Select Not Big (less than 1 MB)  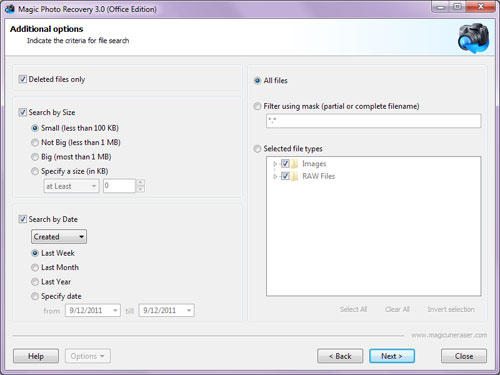tap(35, 143)
